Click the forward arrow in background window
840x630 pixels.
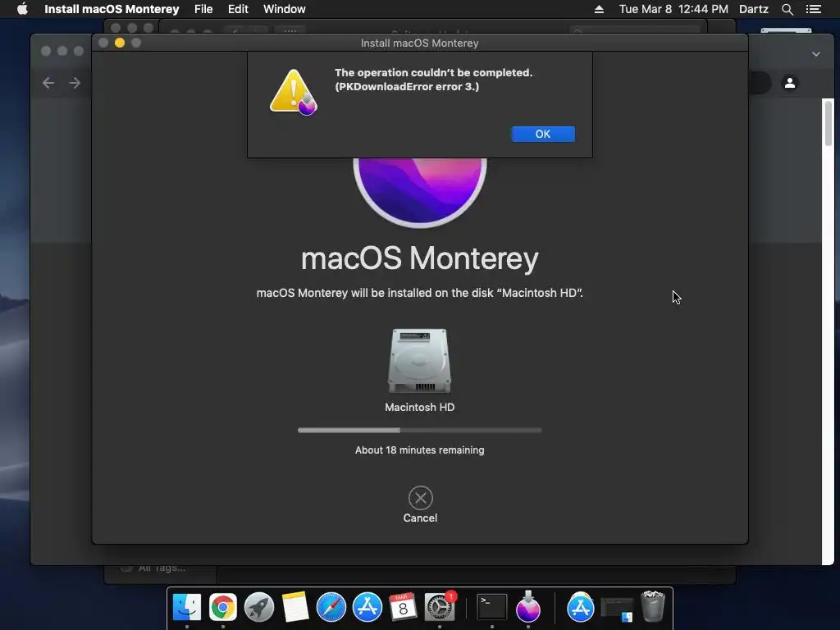[x=75, y=83]
